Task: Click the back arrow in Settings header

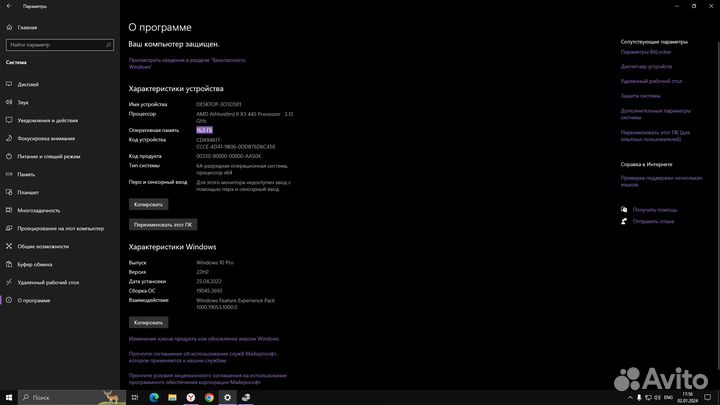Action: tap(8, 5)
